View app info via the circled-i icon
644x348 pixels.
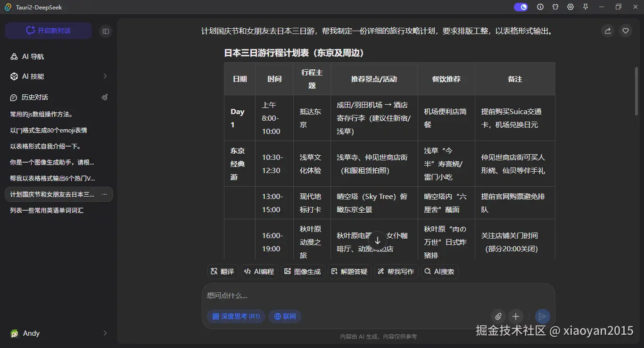pyautogui.click(x=540, y=7)
